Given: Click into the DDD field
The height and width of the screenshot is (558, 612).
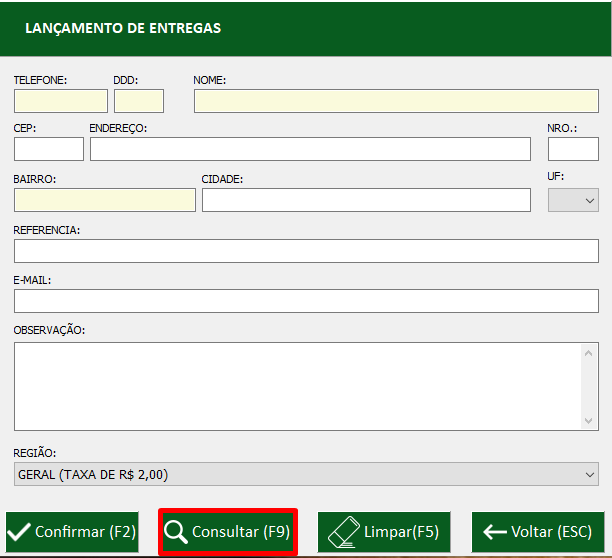Looking at the screenshot, I should coord(139,101).
